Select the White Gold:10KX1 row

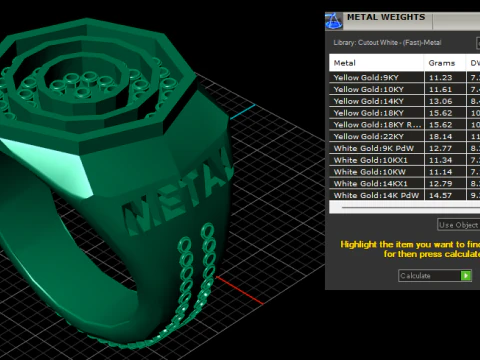(405, 160)
